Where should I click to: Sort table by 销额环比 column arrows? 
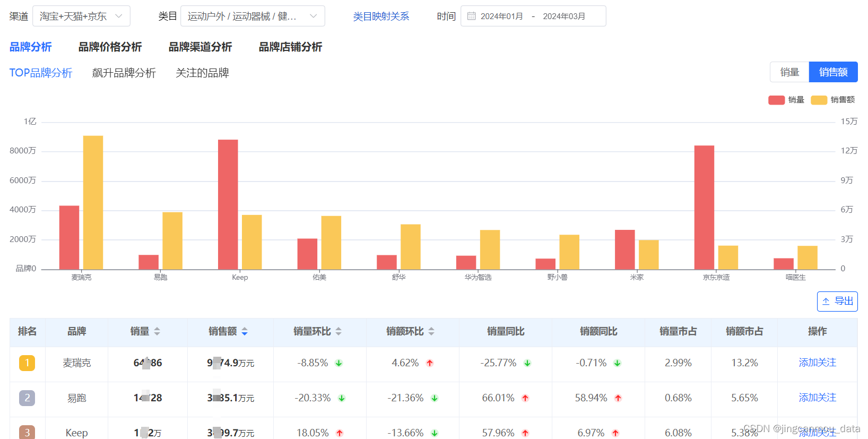tap(431, 331)
